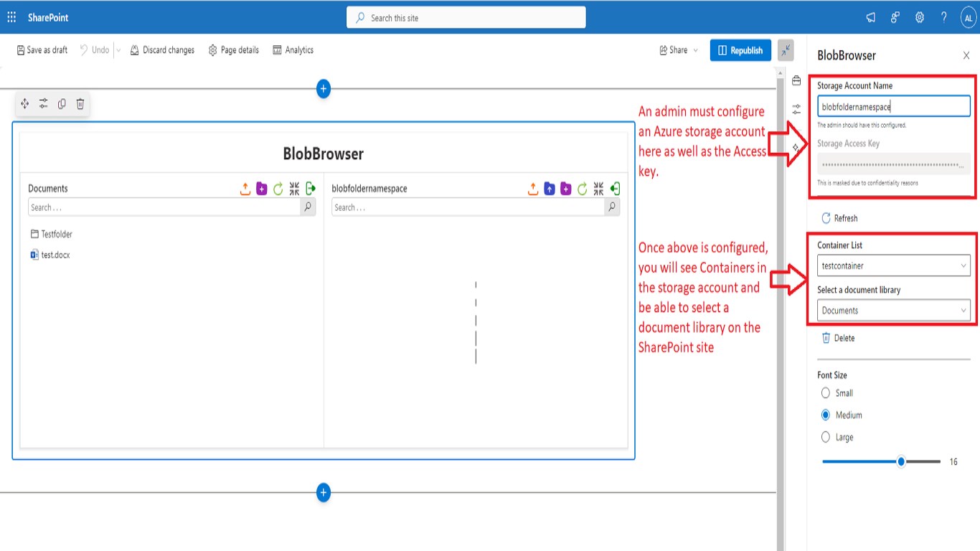
Task: Click the Republish button
Action: (741, 50)
